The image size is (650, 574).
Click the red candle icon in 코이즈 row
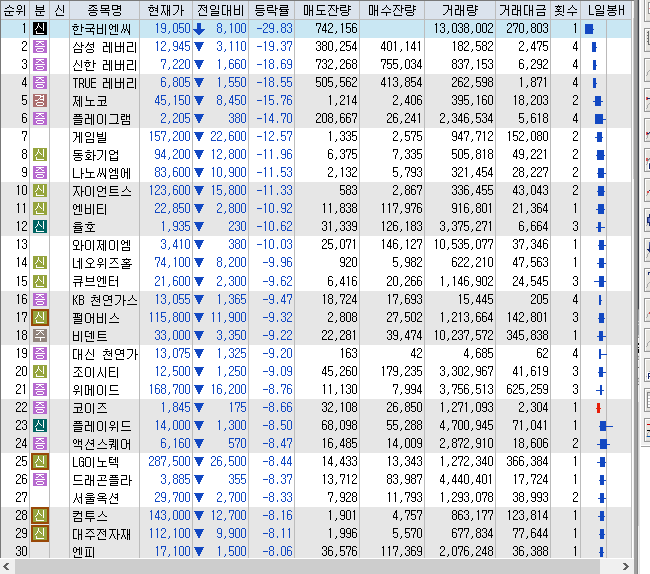tap(598, 408)
